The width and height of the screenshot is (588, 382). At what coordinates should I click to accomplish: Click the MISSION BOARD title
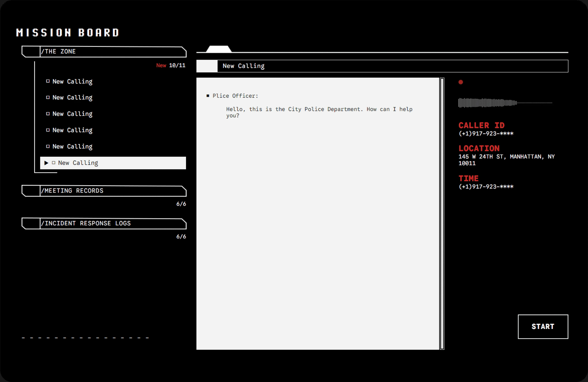point(68,33)
